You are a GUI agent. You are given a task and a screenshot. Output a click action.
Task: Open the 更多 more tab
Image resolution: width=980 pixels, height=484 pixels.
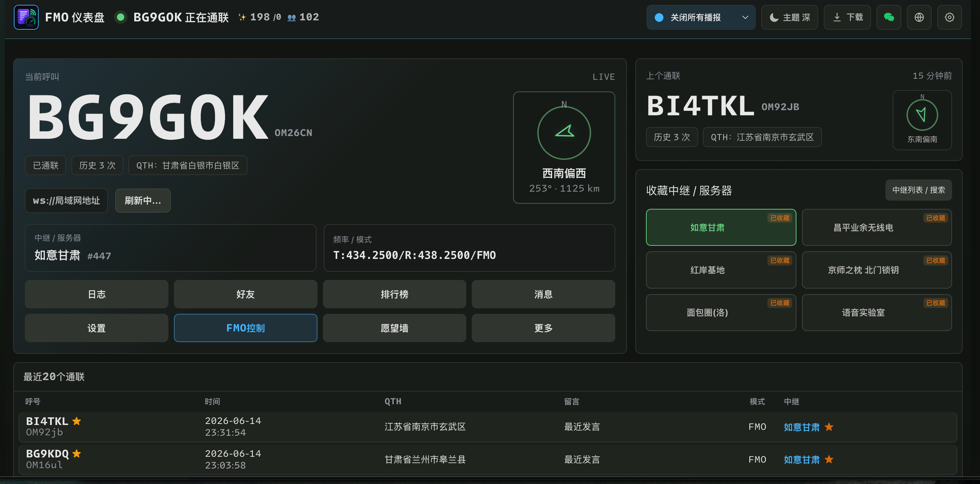pyautogui.click(x=543, y=328)
